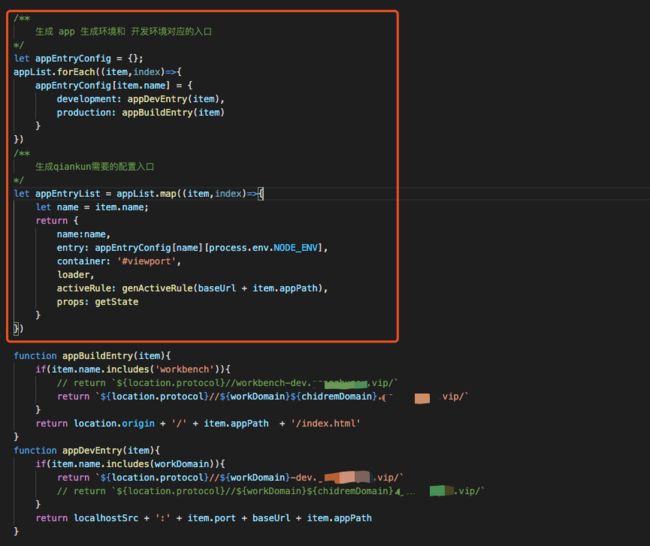Place cursor on 'let name = item.name;'
Image resolution: width=650 pixels, height=546 pixels.
[x=92, y=207]
